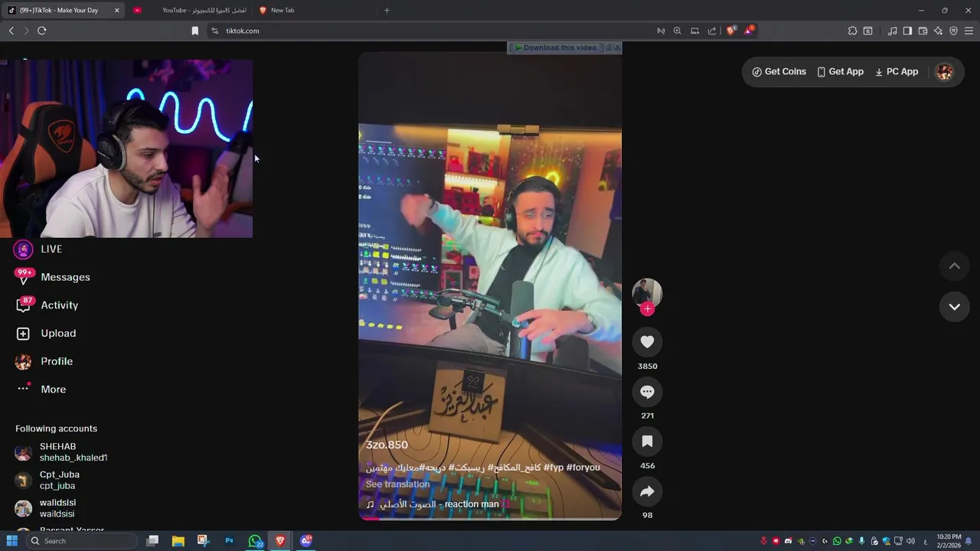980x551 pixels.
Task: Toggle the browser sidebar panel icon
Action: point(907,31)
